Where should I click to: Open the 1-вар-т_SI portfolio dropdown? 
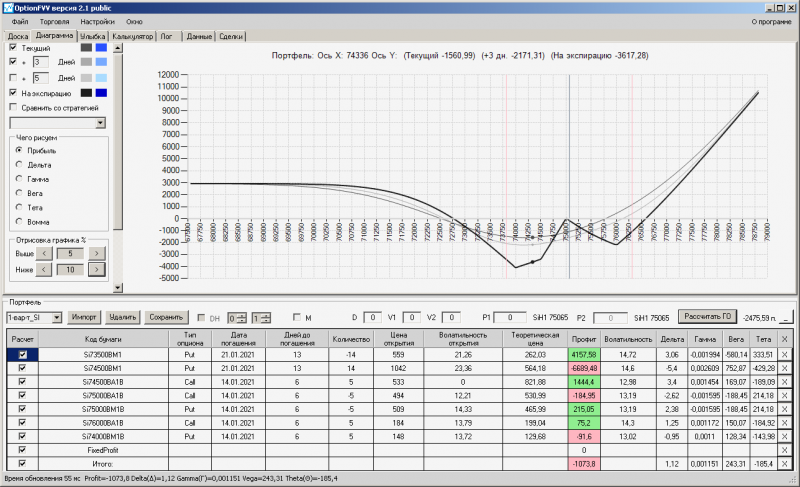[57, 318]
